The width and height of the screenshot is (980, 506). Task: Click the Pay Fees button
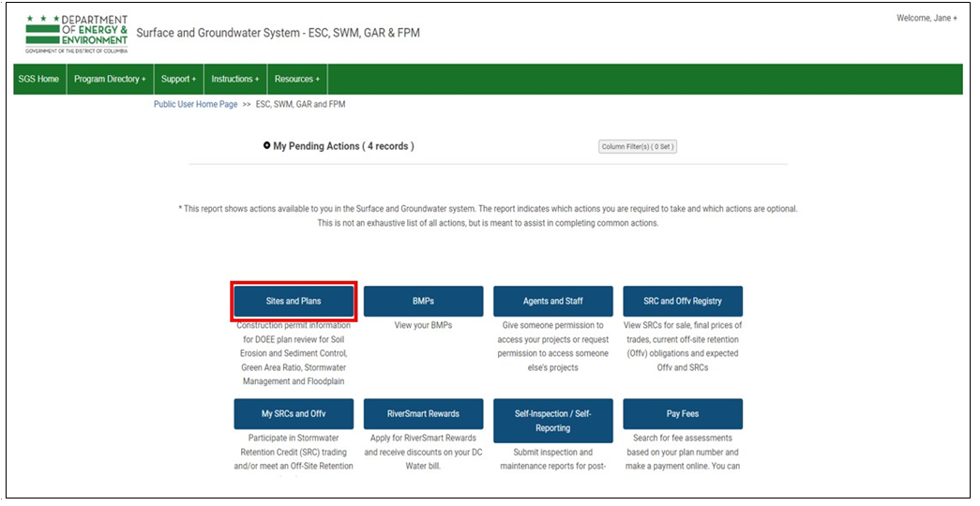pos(682,414)
